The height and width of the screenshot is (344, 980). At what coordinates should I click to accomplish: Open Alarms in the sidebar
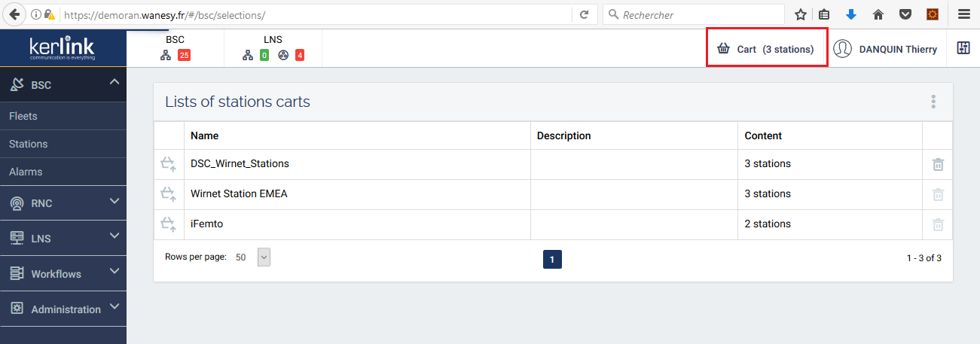(x=26, y=172)
